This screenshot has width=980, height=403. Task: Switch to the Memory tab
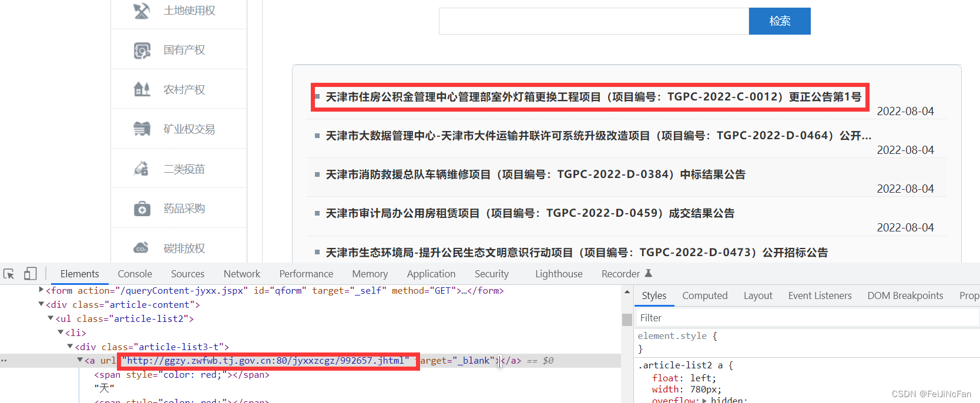point(370,274)
